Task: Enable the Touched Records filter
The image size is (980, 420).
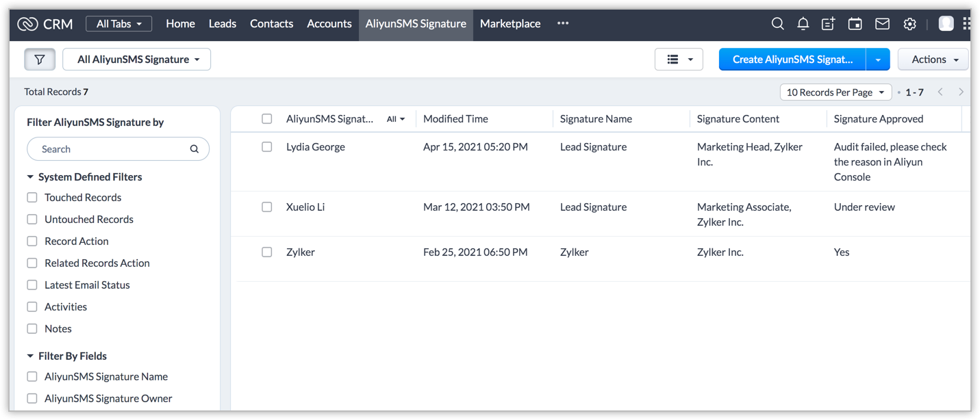Action: pos(32,198)
